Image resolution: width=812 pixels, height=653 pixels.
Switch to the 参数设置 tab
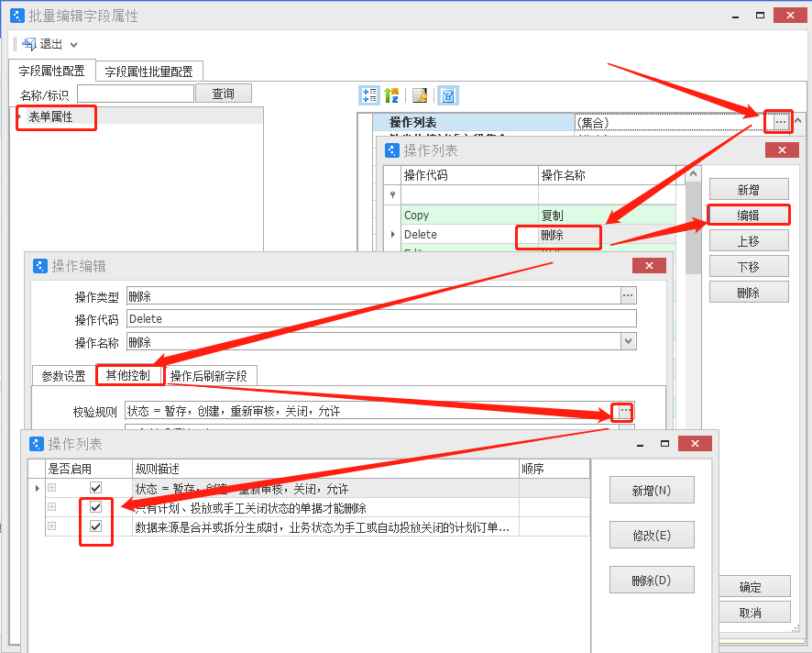click(x=63, y=376)
